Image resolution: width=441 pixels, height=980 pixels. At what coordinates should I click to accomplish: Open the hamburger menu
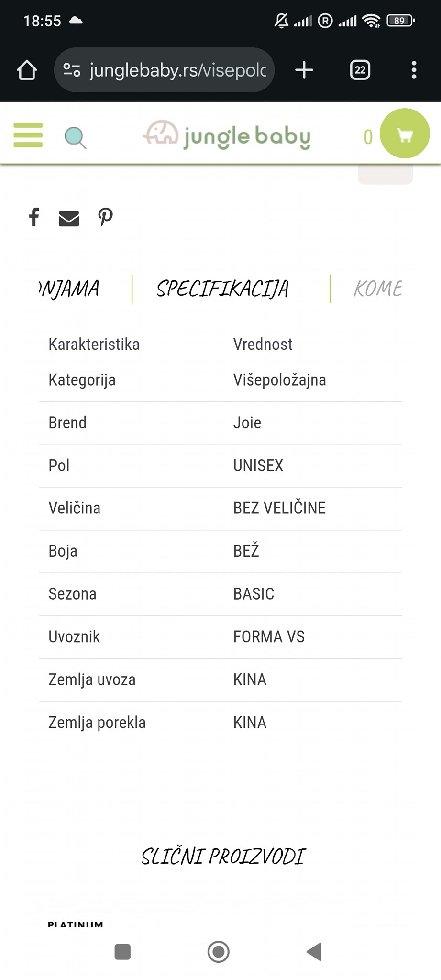tap(28, 135)
